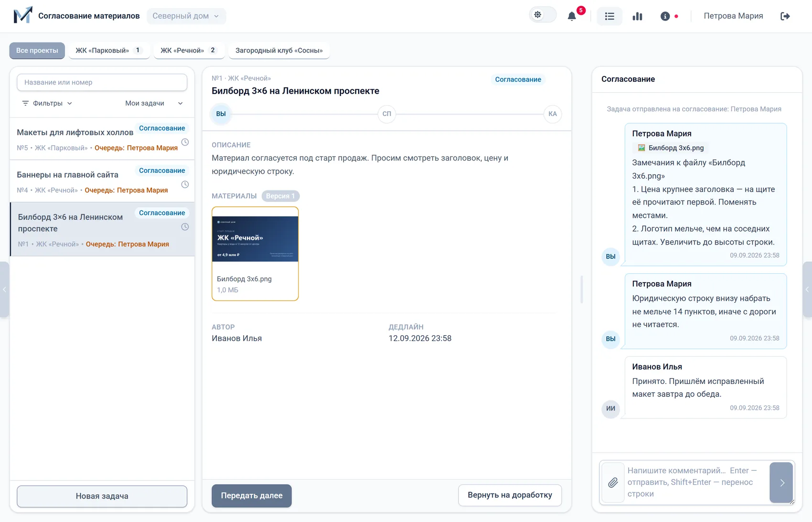
Task: Click deadline value 12.09.2026 23:58
Action: [x=420, y=338]
